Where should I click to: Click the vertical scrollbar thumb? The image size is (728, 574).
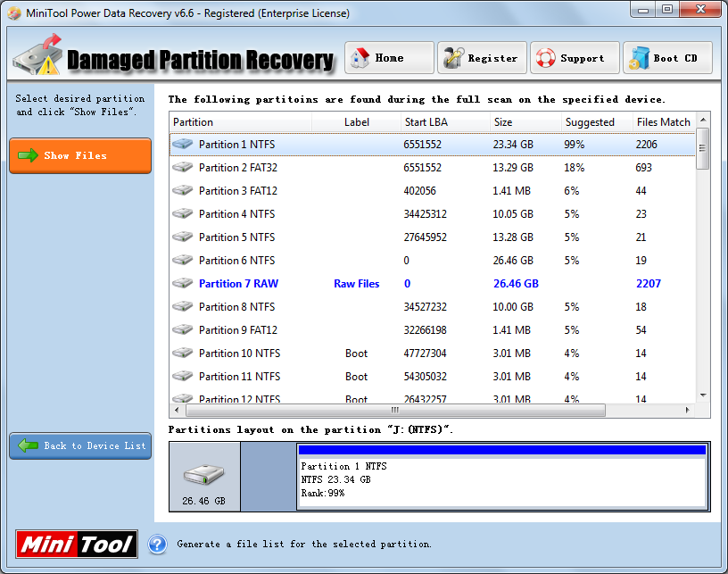coord(703,148)
